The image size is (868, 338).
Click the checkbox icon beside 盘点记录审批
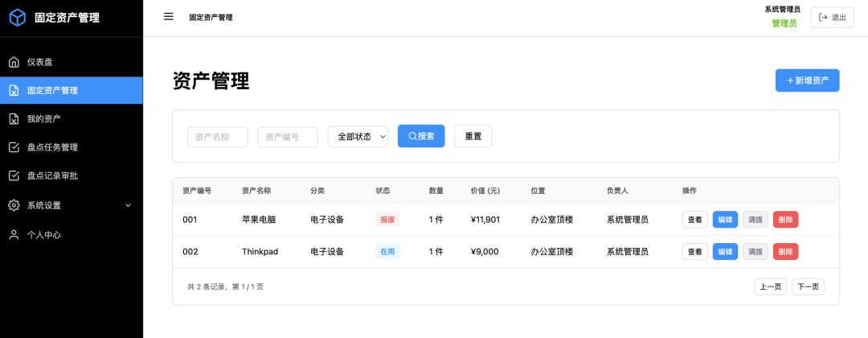14,175
